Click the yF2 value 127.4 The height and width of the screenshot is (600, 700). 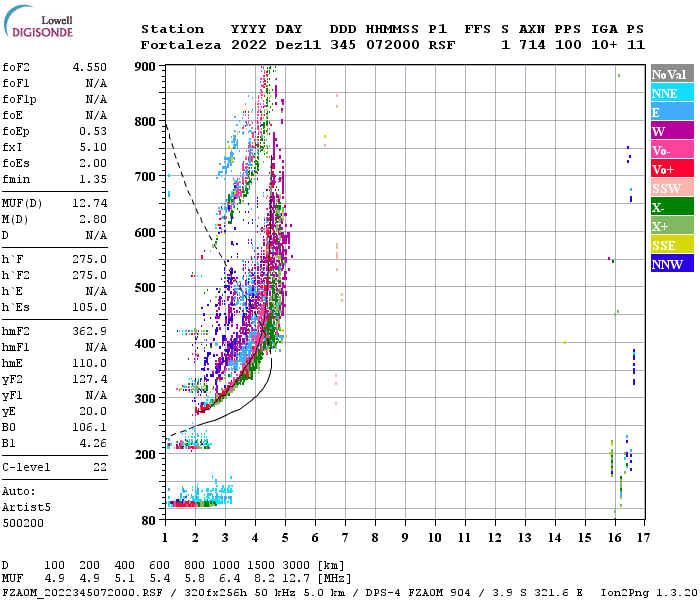coord(90,379)
